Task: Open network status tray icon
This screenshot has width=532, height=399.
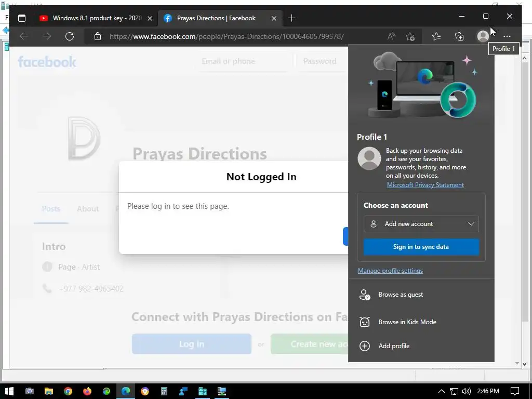Action: click(x=454, y=391)
